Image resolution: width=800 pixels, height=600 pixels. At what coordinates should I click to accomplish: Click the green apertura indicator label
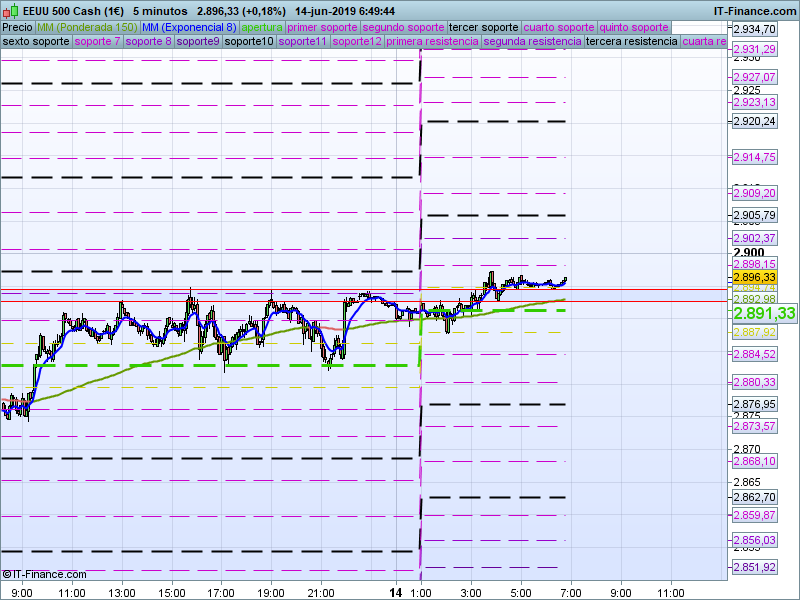pyautogui.click(x=262, y=27)
